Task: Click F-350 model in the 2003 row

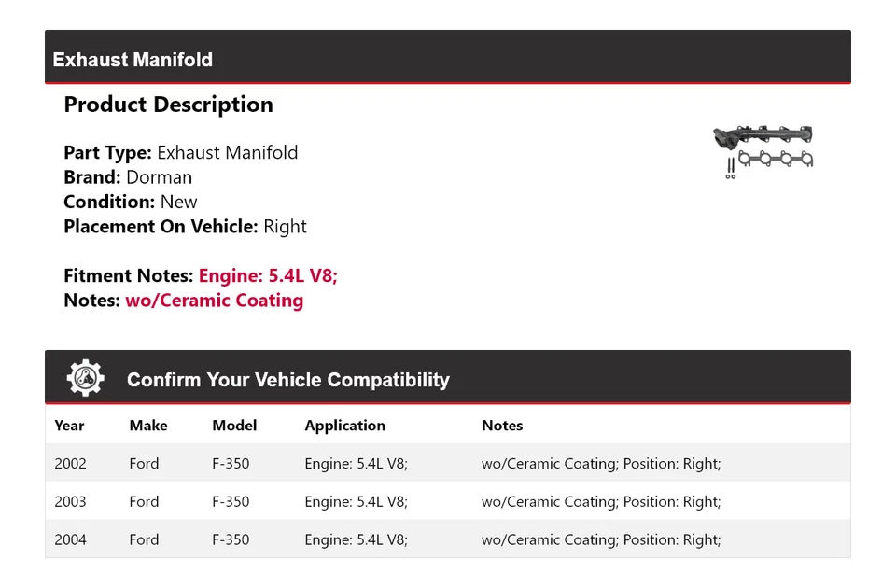Action: (x=231, y=502)
